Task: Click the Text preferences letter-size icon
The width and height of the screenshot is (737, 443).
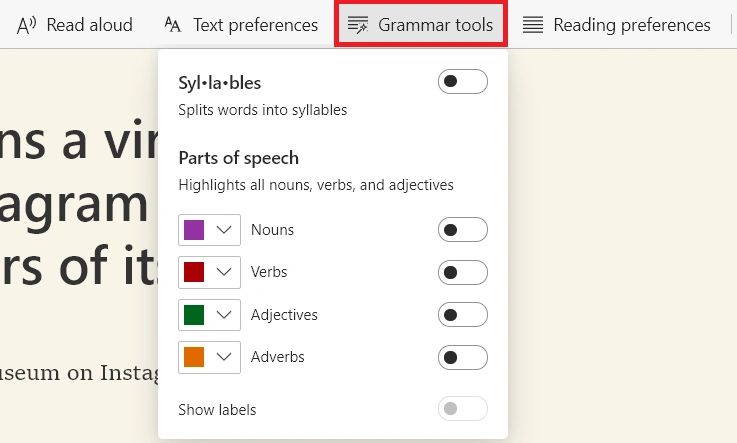Action: click(173, 25)
